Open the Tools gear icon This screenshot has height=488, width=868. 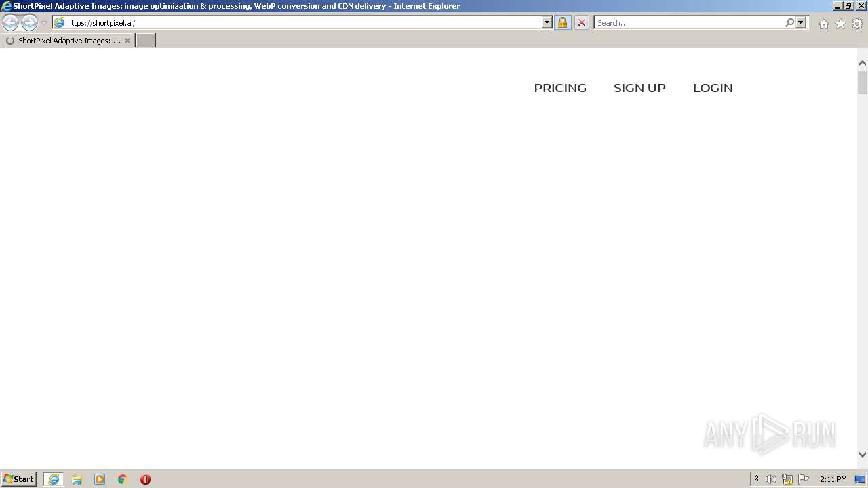(x=857, y=24)
